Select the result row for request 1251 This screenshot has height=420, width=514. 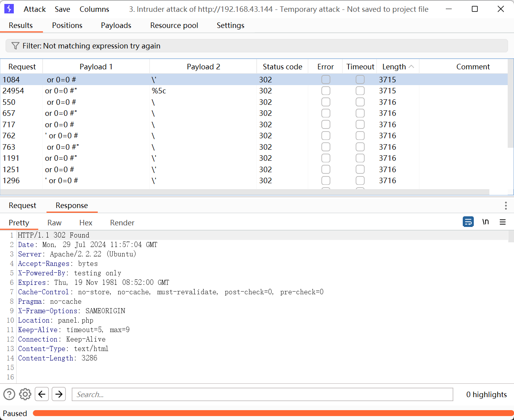254,169
